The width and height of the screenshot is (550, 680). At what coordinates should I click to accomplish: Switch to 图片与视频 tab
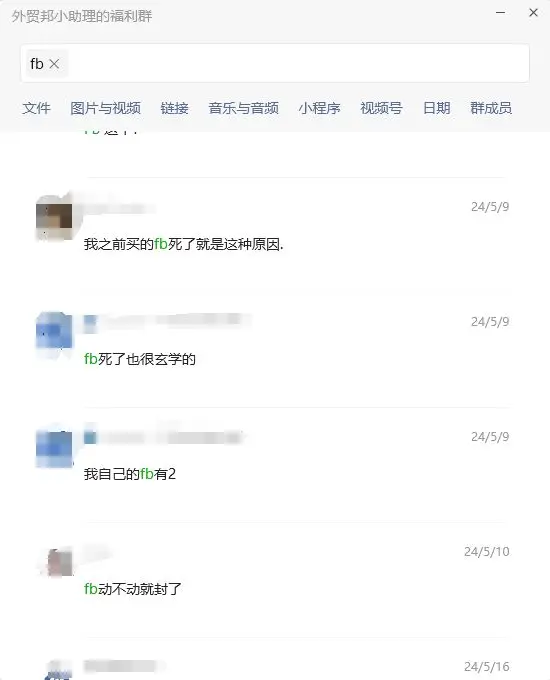(105, 108)
